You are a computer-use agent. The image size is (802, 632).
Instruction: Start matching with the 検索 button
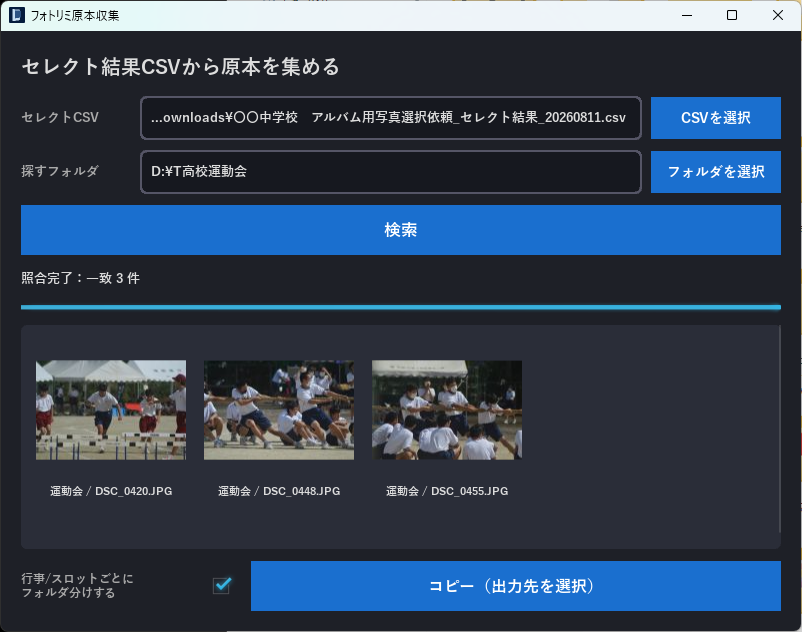click(400, 230)
